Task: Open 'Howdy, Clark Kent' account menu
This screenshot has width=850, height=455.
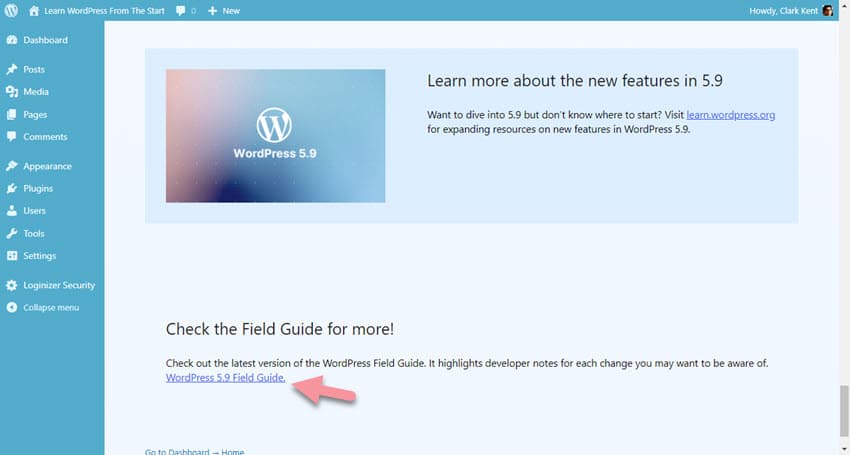Action: point(783,11)
